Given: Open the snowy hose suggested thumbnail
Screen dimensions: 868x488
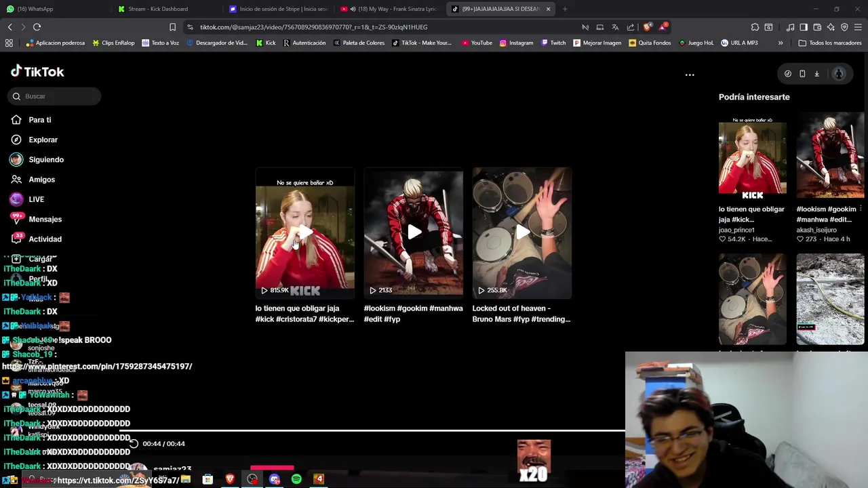Looking at the screenshot, I should [x=830, y=299].
